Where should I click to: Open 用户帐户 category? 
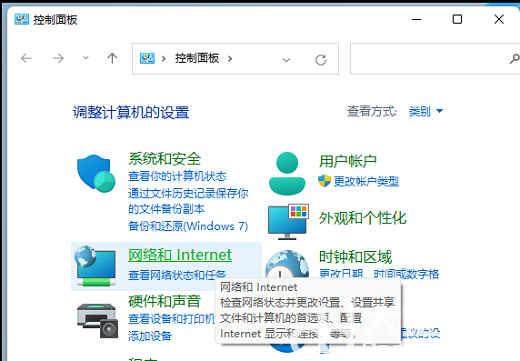(x=348, y=161)
